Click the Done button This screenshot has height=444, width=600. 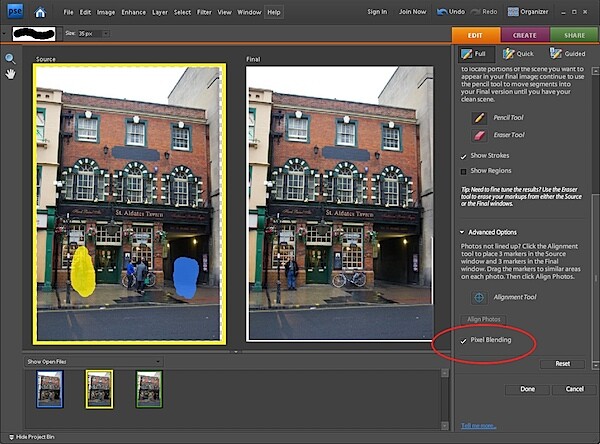[527, 389]
